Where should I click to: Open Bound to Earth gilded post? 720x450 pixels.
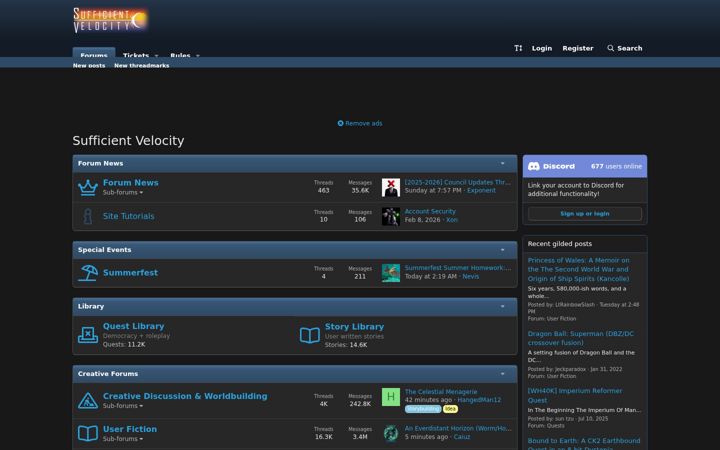pos(584,444)
